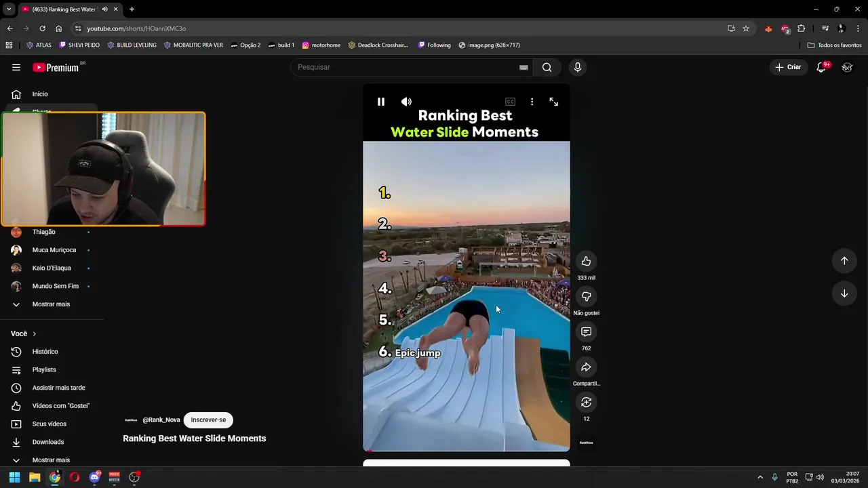Open the @Rank_Nova channel link

click(x=161, y=420)
